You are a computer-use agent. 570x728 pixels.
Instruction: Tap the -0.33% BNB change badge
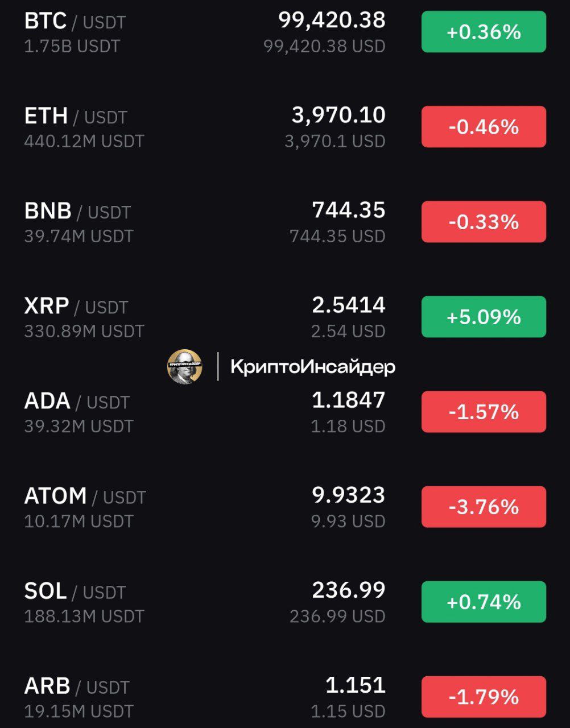[484, 222]
